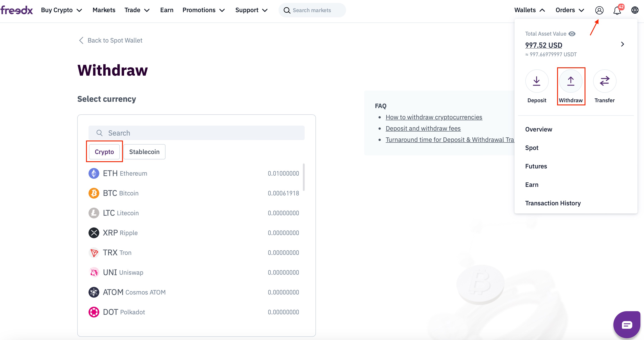This screenshot has height=340, width=644.
Task: Click the Ethereum coin icon
Action: tap(94, 173)
